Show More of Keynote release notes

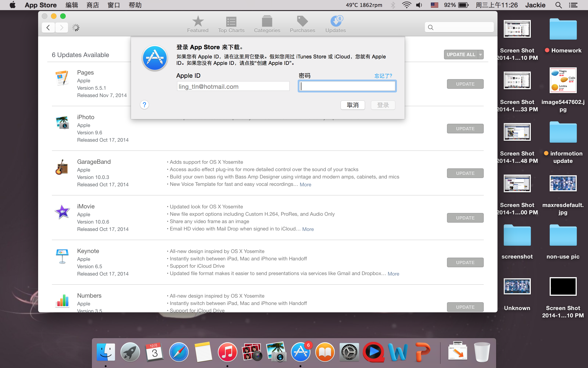393,273
